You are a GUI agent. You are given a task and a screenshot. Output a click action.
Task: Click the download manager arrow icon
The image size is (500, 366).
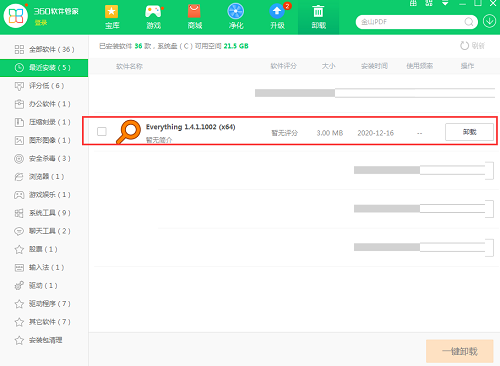(489, 21)
